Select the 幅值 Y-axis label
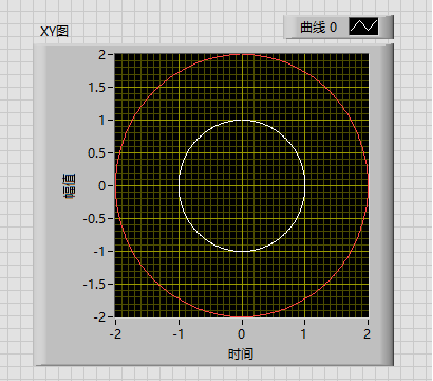The height and width of the screenshot is (381, 433). pos(69,186)
